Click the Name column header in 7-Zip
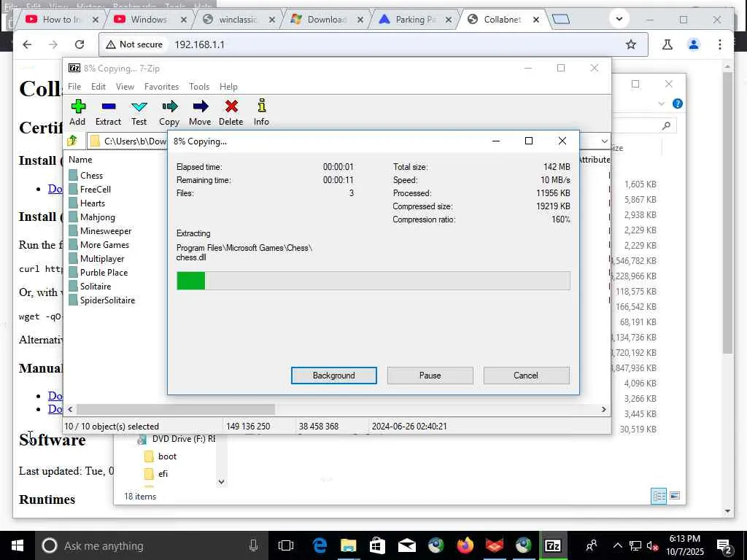 coord(80,160)
